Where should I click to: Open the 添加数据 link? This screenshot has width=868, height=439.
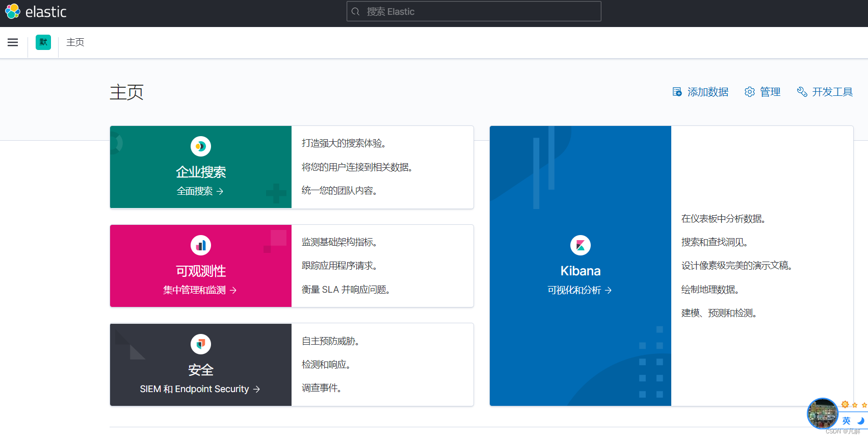click(708, 92)
